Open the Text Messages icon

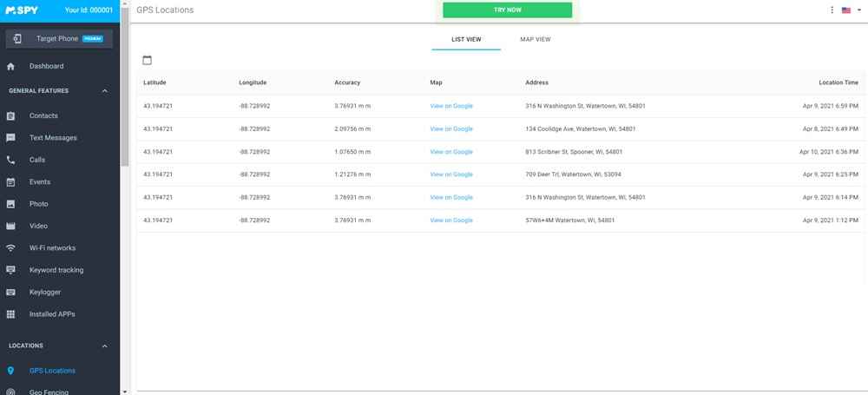(10, 138)
